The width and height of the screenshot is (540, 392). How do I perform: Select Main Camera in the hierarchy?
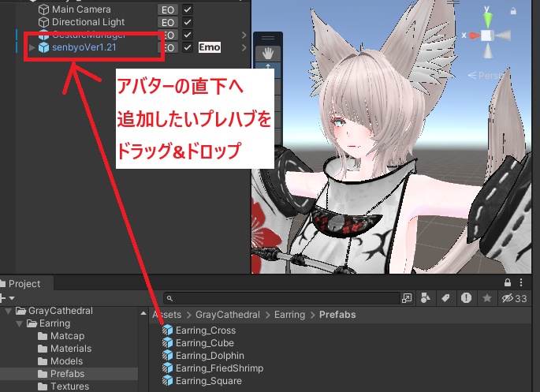tap(81, 9)
